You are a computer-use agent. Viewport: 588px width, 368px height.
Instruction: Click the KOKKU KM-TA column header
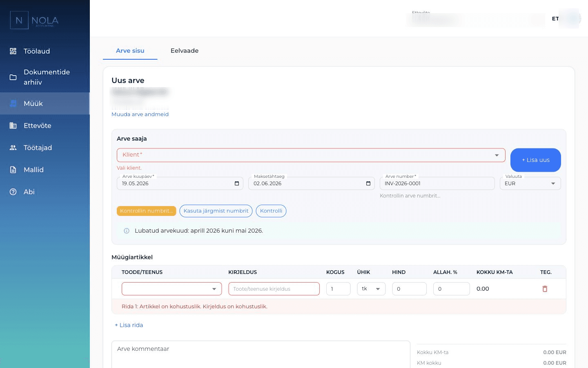tap(494, 272)
